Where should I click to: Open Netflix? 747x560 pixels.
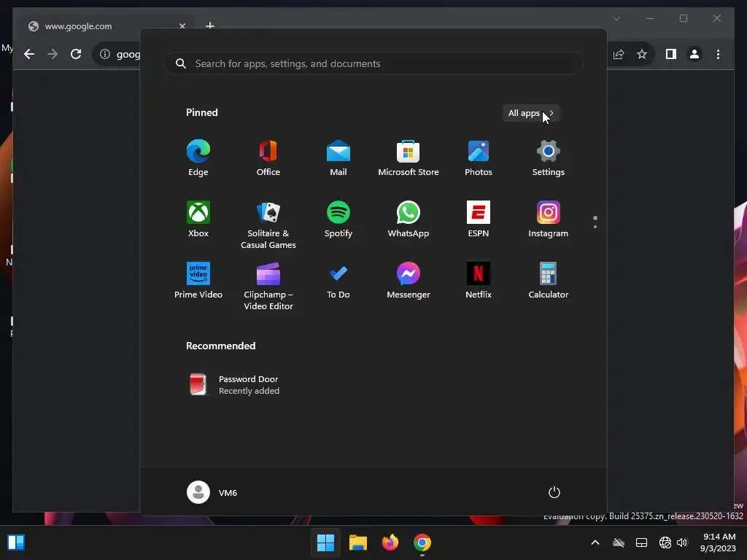click(x=479, y=281)
